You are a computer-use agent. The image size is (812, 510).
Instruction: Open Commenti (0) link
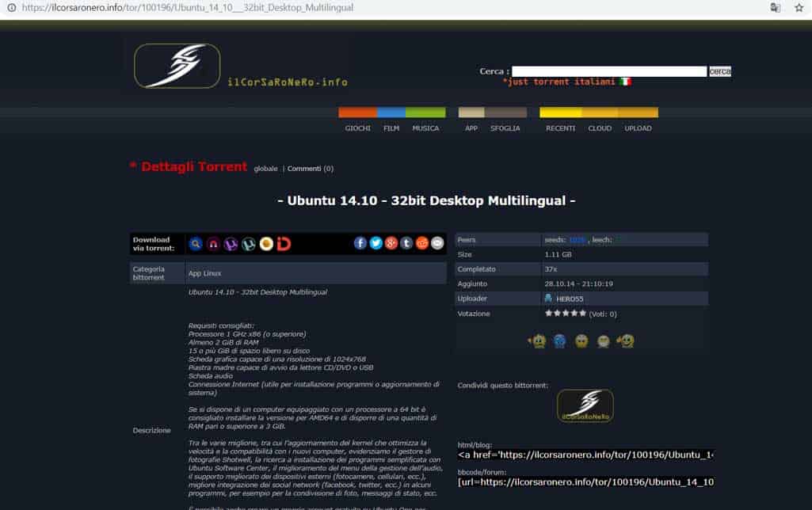point(311,169)
